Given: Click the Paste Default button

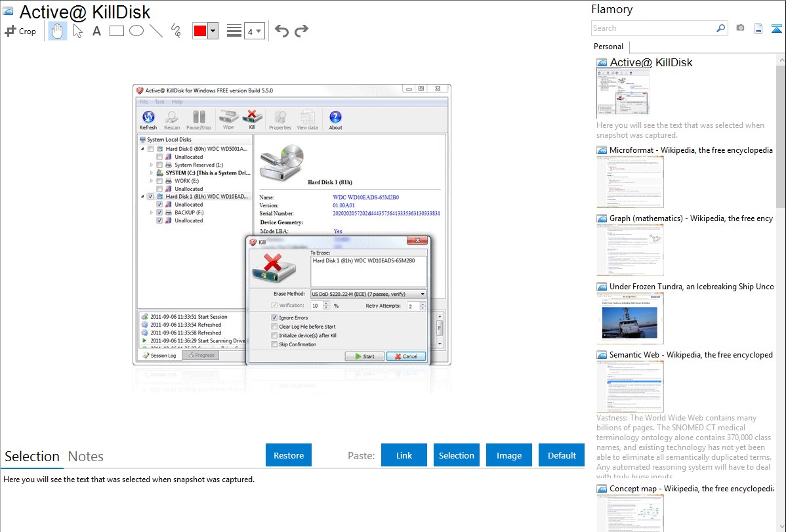Looking at the screenshot, I should click(562, 455).
